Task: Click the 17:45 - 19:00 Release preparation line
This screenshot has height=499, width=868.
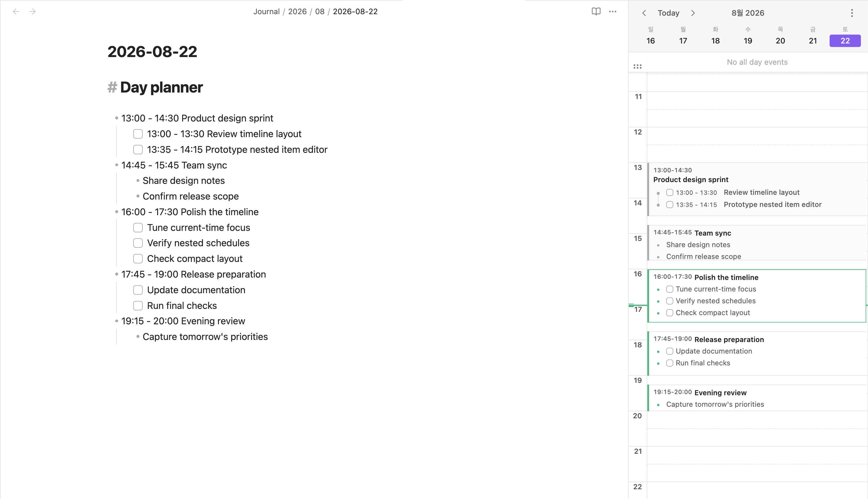Action: coord(194,275)
